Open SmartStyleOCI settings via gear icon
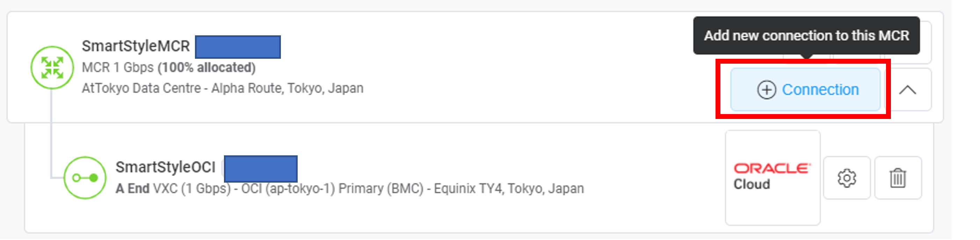The width and height of the screenshot is (980, 240). click(x=847, y=178)
